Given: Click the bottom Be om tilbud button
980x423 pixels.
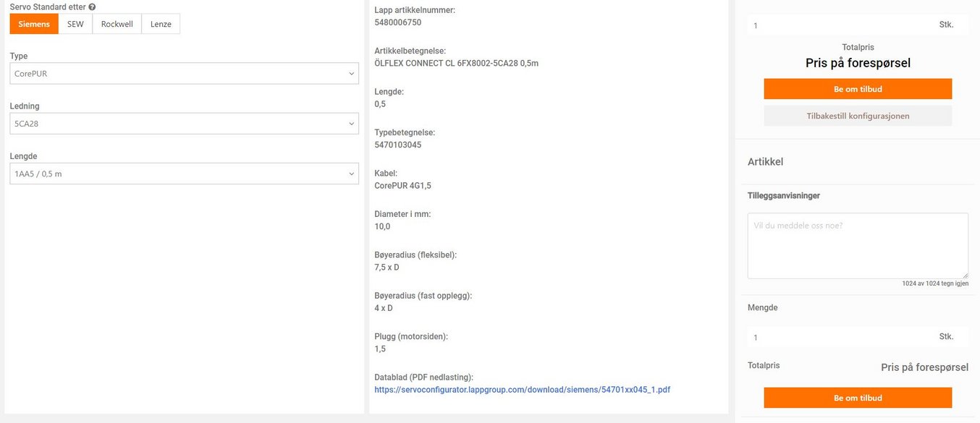Looking at the screenshot, I should point(858,398).
